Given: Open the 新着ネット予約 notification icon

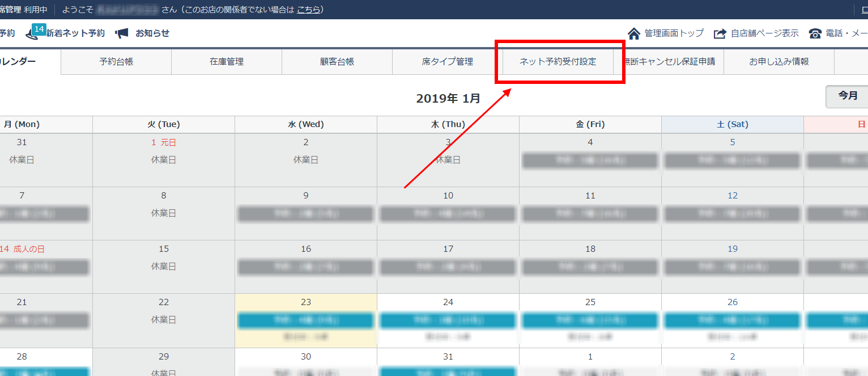Looking at the screenshot, I should point(32,35).
